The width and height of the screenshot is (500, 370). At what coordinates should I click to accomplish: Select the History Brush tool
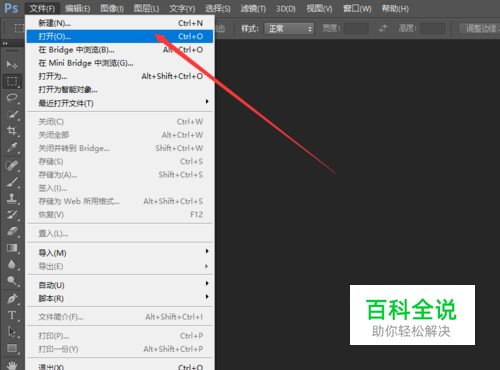(12, 215)
